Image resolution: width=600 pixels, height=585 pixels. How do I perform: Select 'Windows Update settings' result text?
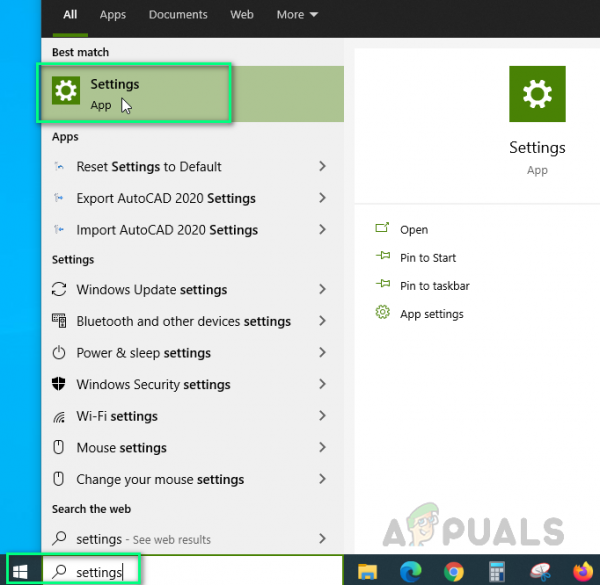pyautogui.click(x=152, y=290)
